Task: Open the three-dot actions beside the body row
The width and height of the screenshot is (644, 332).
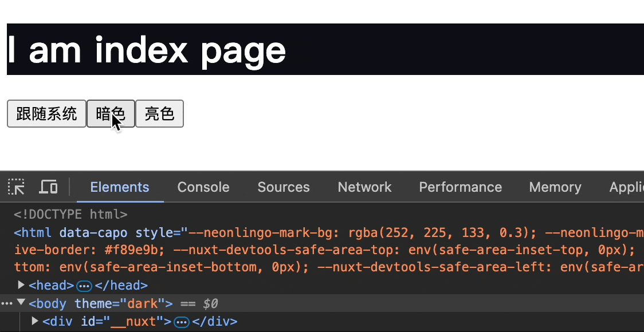Action: 6,303
